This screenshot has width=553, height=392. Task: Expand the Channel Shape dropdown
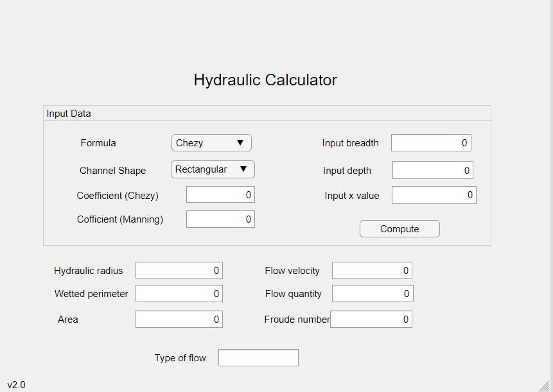coord(213,169)
